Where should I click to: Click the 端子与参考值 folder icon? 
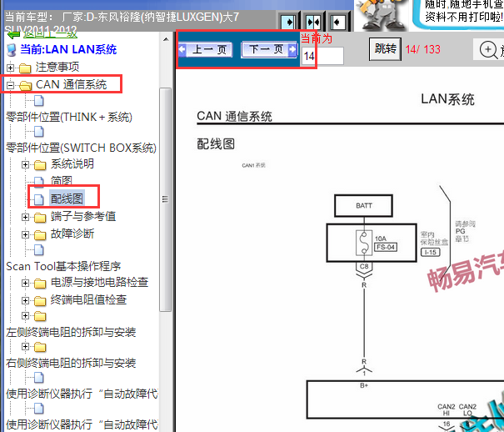[40, 218]
